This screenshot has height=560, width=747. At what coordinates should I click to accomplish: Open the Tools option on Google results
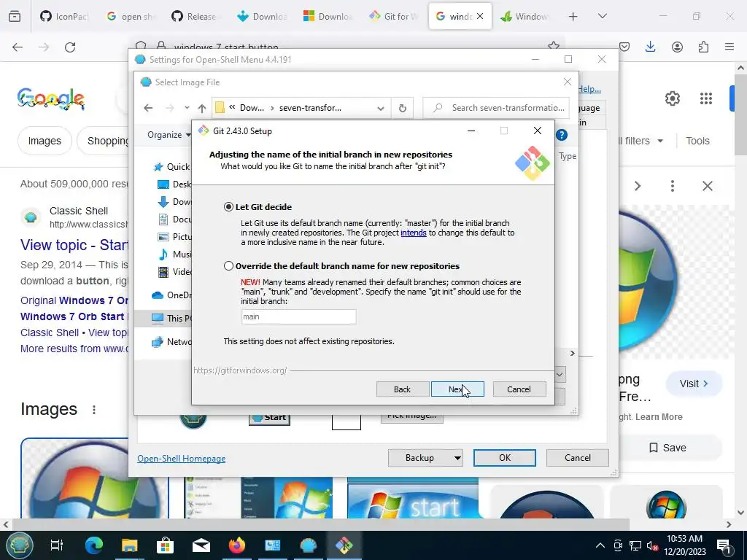coord(697,141)
